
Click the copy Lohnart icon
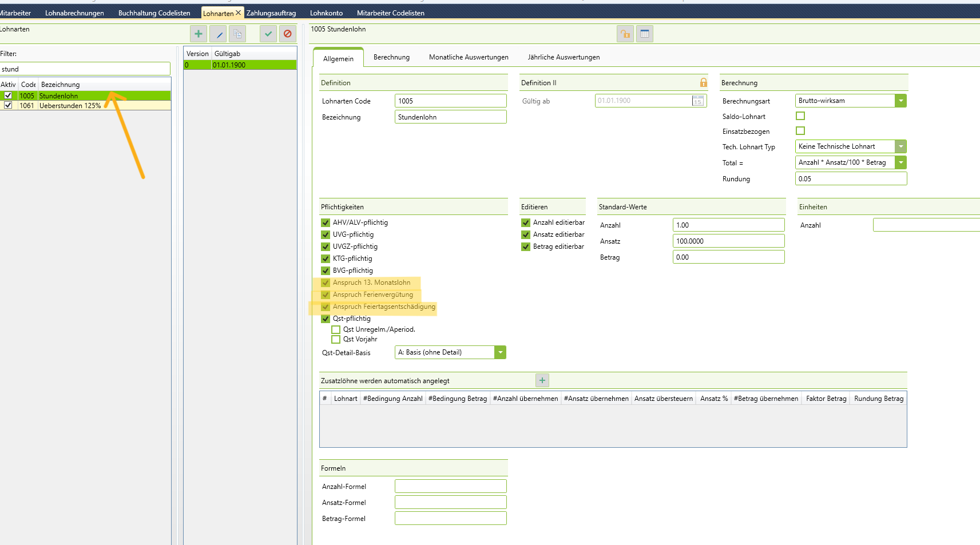pyautogui.click(x=237, y=34)
